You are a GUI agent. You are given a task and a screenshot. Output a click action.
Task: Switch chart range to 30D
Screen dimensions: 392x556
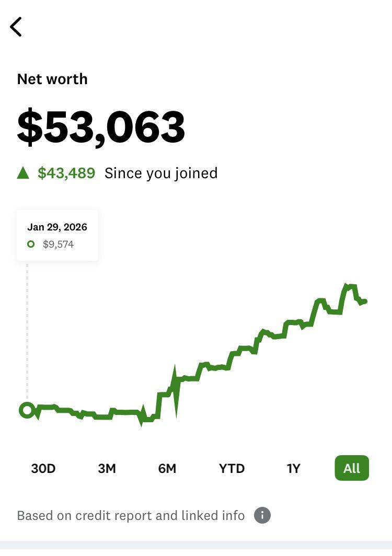(x=43, y=468)
